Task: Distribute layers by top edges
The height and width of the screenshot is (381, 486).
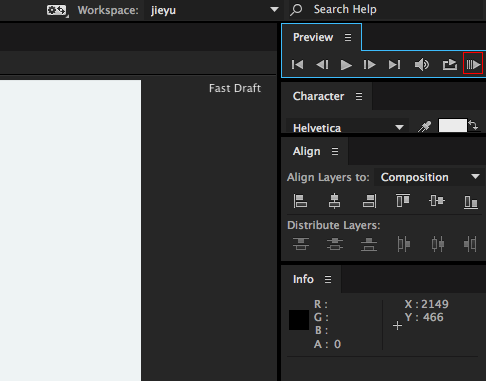Action: [x=301, y=244]
